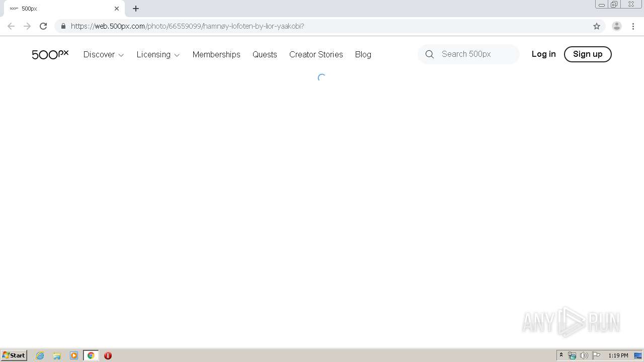Screen dimensions: 644x362
Task: Open the red Opera taskbar icon
Action: 108,355
